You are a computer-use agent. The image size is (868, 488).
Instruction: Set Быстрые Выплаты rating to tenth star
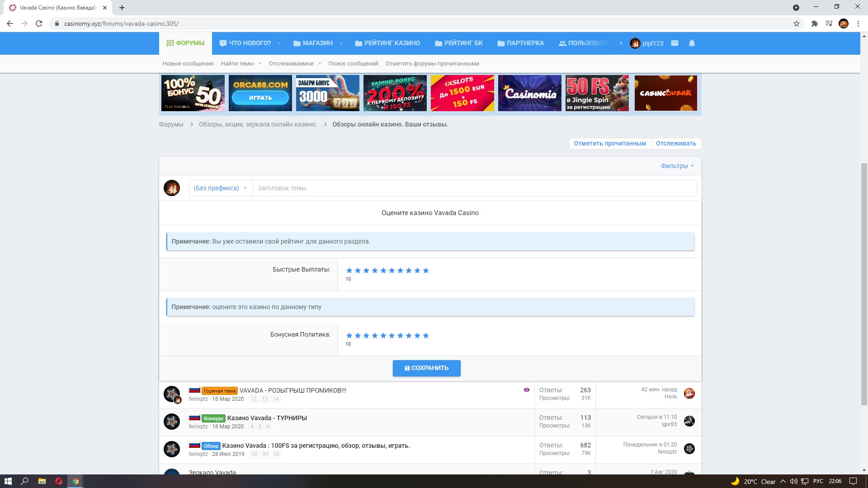click(x=425, y=271)
